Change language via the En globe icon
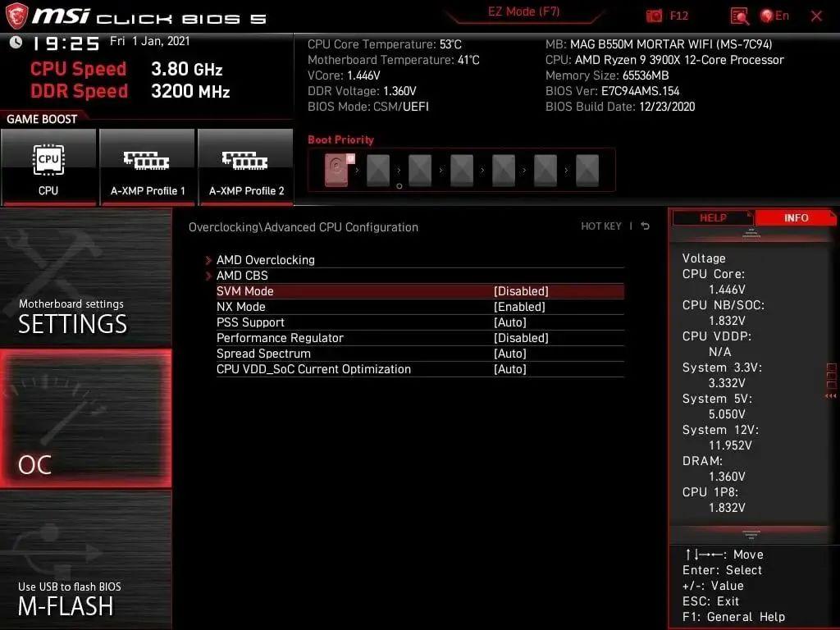The height and width of the screenshot is (630, 840). click(x=774, y=16)
